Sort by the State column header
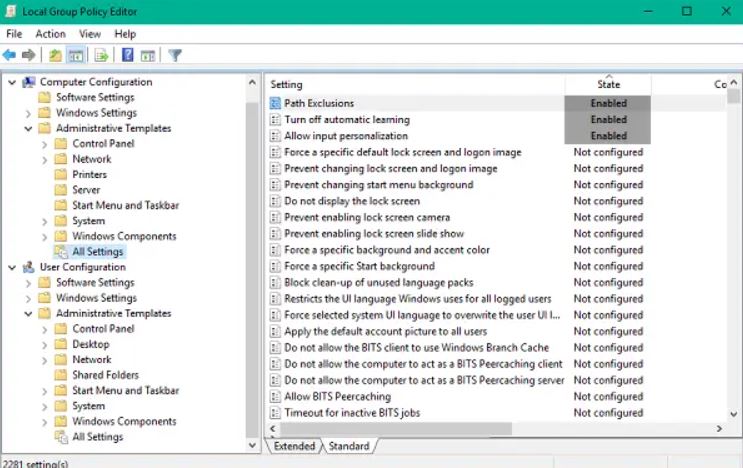Viewport: 743px width, 468px height. (608, 85)
